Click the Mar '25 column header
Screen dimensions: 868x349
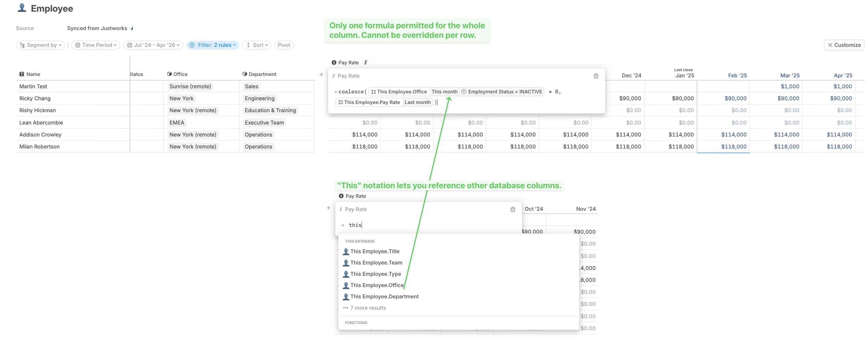click(x=790, y=76)
